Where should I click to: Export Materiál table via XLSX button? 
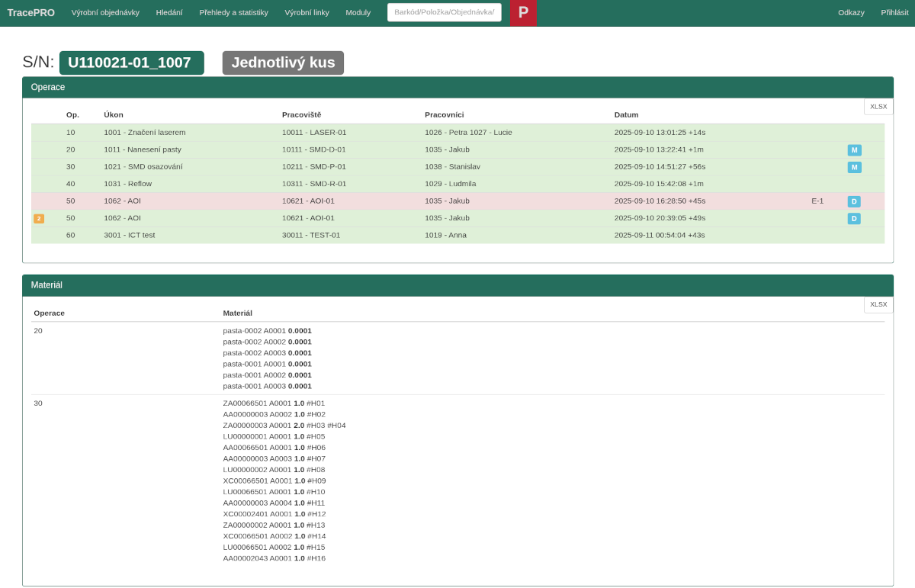tap(878, 305)
